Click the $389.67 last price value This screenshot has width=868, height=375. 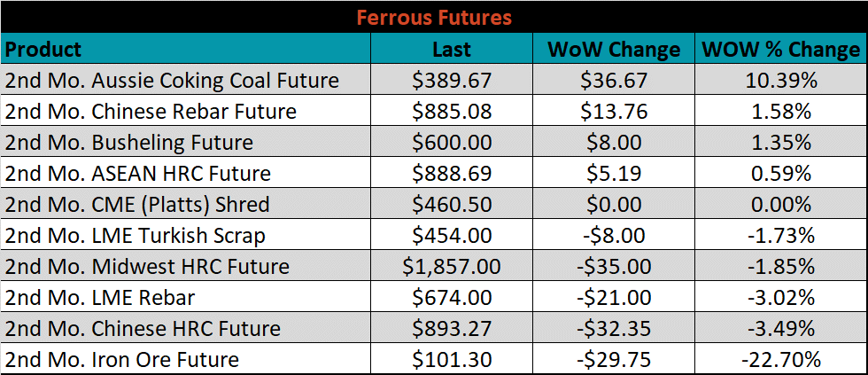pos(452,81)
